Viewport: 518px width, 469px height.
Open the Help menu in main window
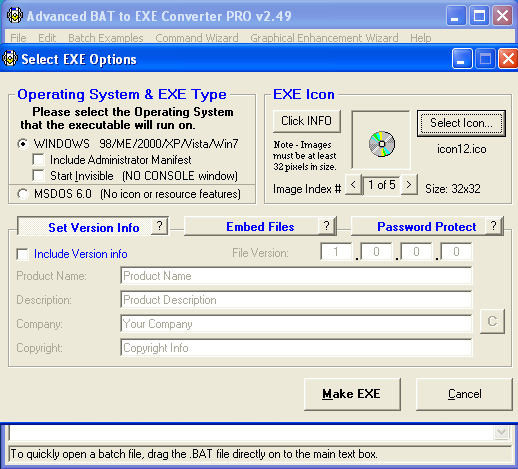point(421,38)
